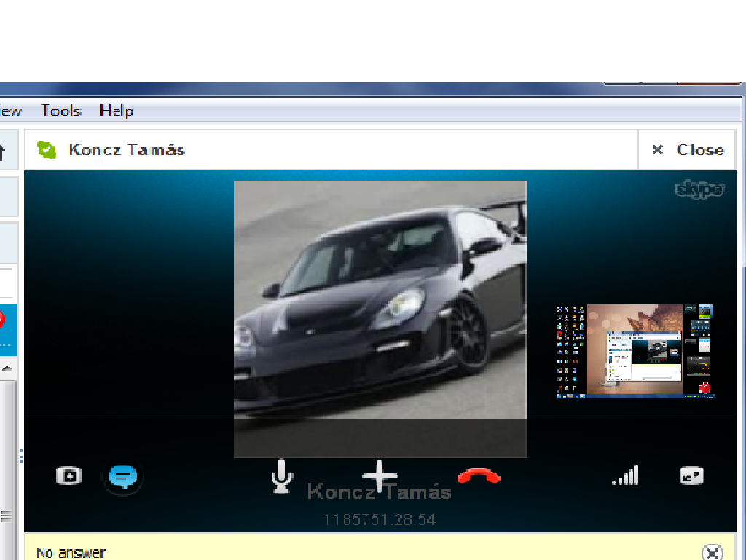Click the contact list scroll-up arrow
746x560 pixels.
point(7,368)
